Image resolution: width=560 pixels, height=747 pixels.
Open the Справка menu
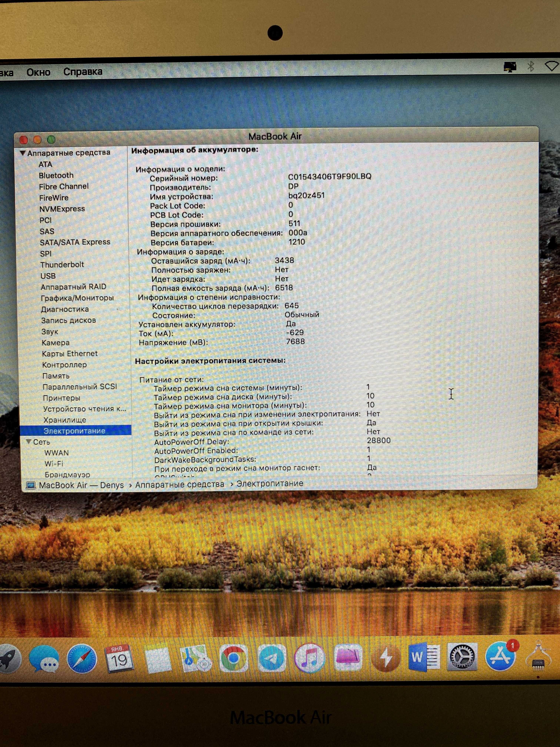click(x=83, y=72)
